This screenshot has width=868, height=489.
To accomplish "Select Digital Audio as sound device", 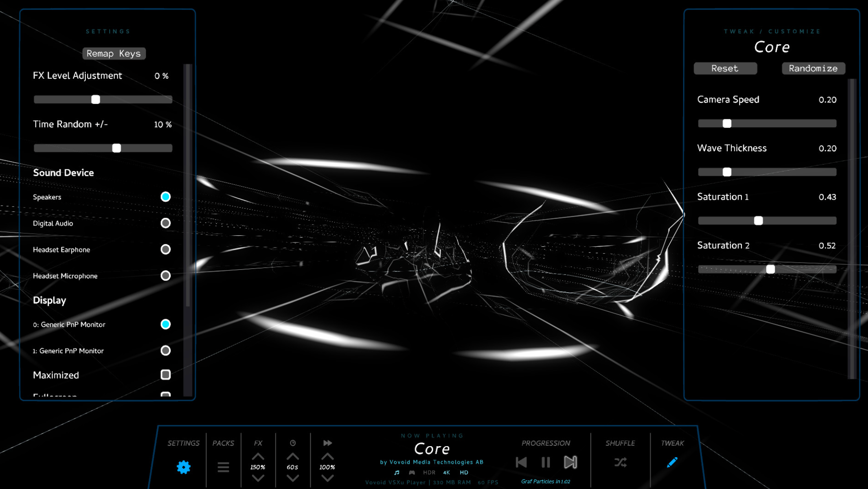I will click(x=165, y=223).
